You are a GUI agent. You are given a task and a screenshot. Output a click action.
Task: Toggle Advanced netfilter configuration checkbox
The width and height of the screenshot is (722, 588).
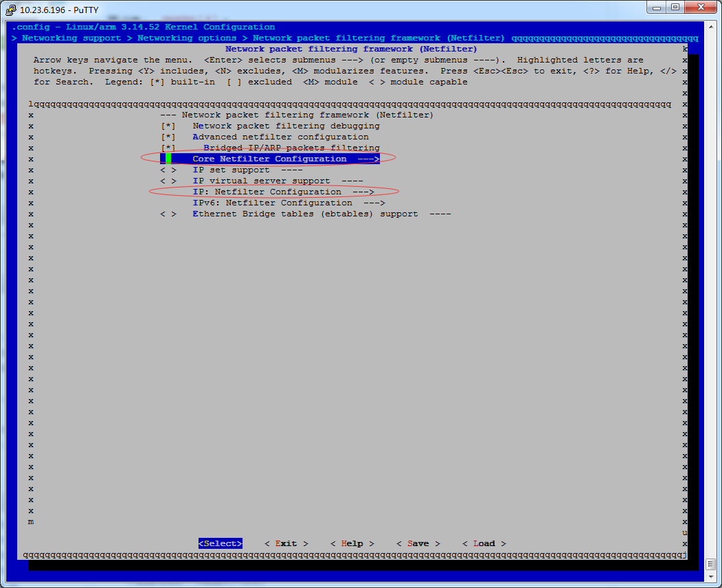pyautogui.click(x=168, y=137)
